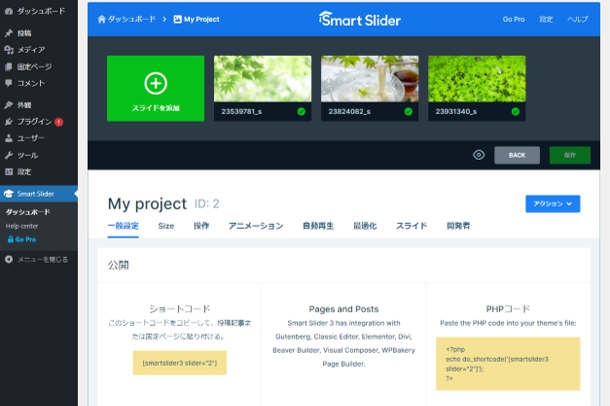Click the Media icon in sidebar
The image size is (610, 406).
coord(9,50)
